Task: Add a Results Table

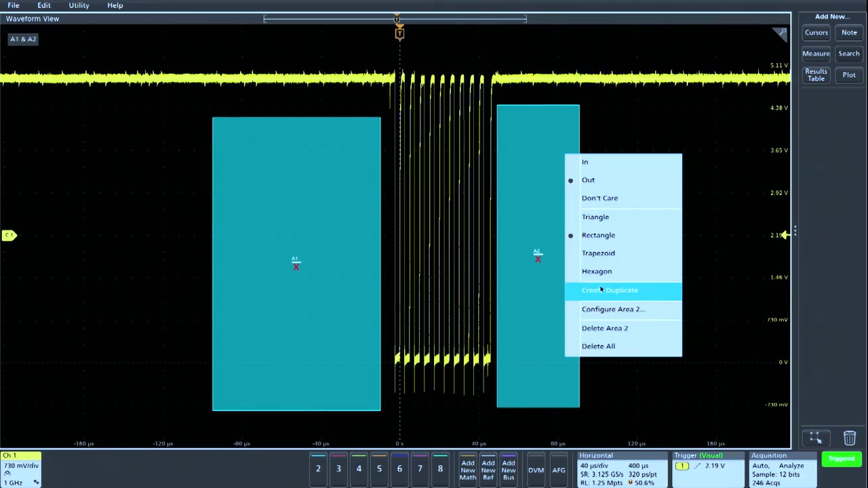Action: 816,75
